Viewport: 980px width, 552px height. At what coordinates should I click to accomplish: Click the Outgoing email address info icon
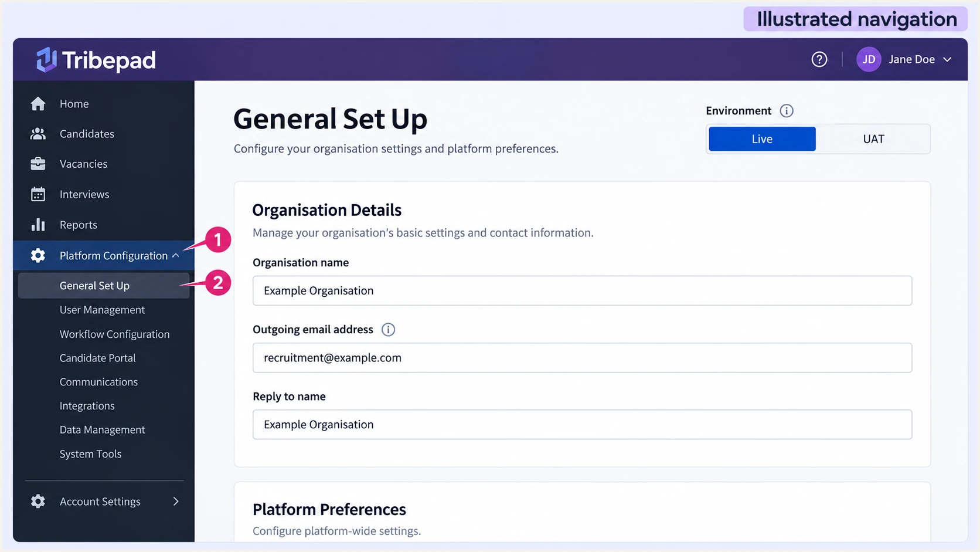388,330
